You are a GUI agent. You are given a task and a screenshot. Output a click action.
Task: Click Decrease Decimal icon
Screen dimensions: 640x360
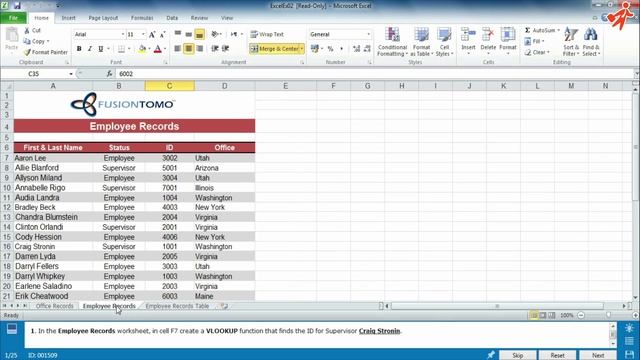(367, 49)
